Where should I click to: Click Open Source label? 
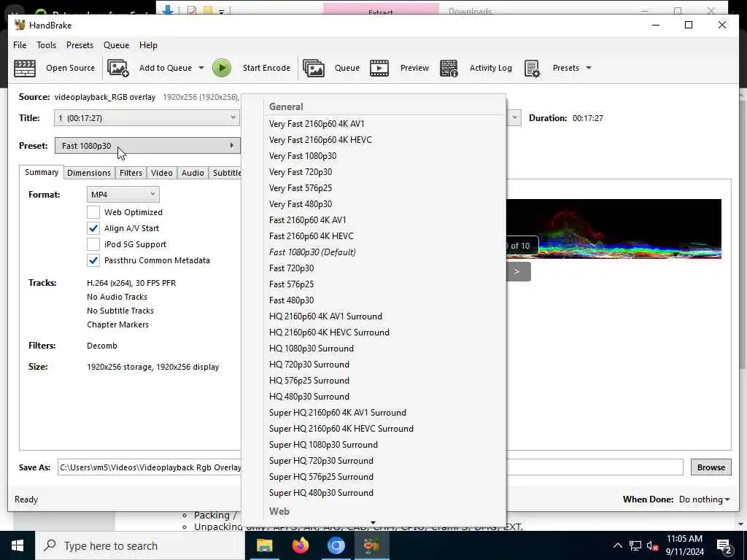71,68
